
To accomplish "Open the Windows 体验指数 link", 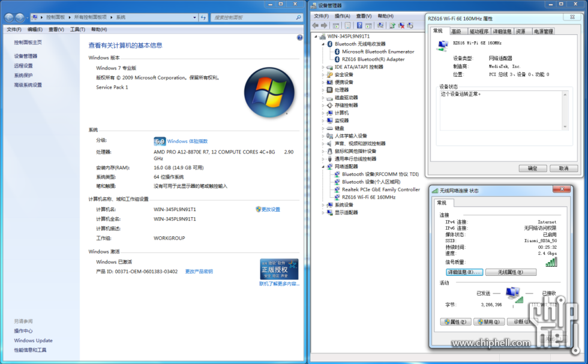I will coord(187,142).
